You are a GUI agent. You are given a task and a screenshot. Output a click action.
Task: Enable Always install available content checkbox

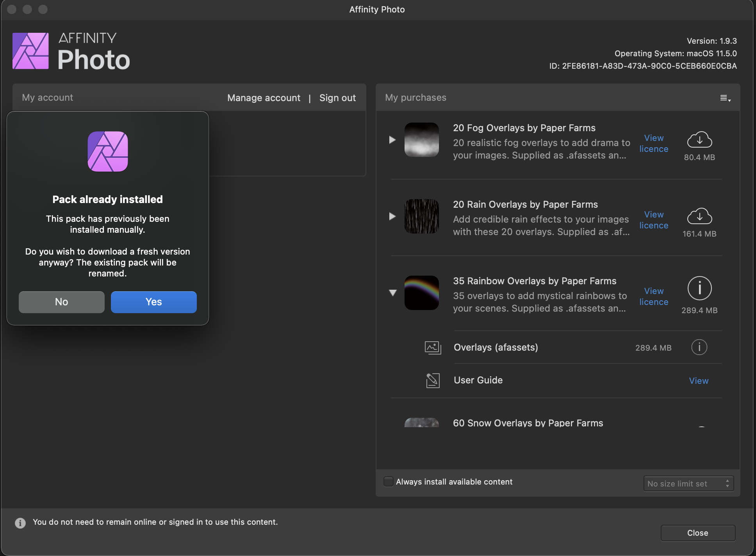(x=388, y=482)
